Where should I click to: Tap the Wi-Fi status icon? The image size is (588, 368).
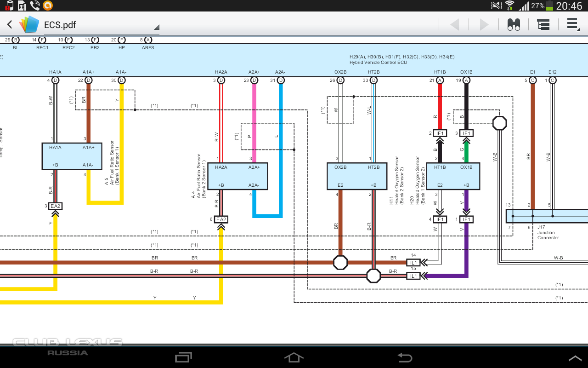click(509, 6)
